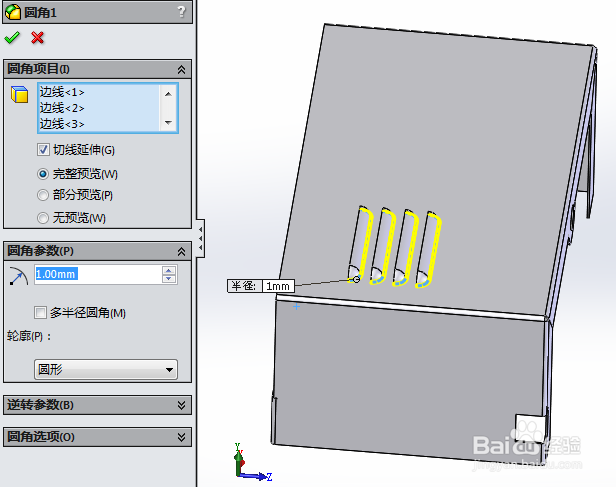Image resolution: width=616 pixels, height=487 pixels.
Task: Click the 1.00mm radius input field
Action: click(98, 274)
